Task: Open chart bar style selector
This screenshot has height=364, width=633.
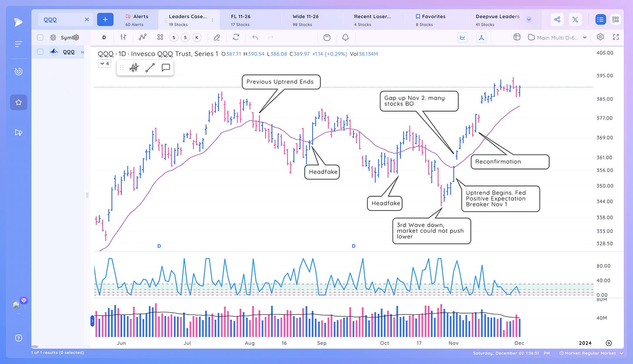Action: 123,37
